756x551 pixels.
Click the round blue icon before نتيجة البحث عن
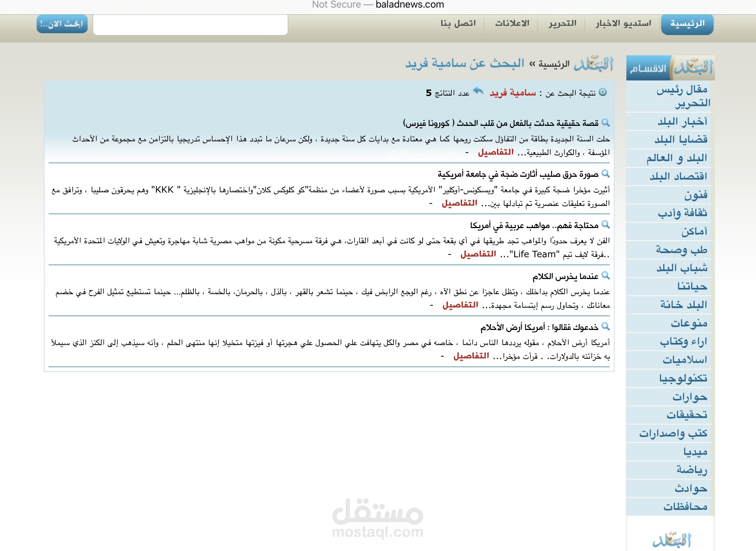(x=603, y=92)
